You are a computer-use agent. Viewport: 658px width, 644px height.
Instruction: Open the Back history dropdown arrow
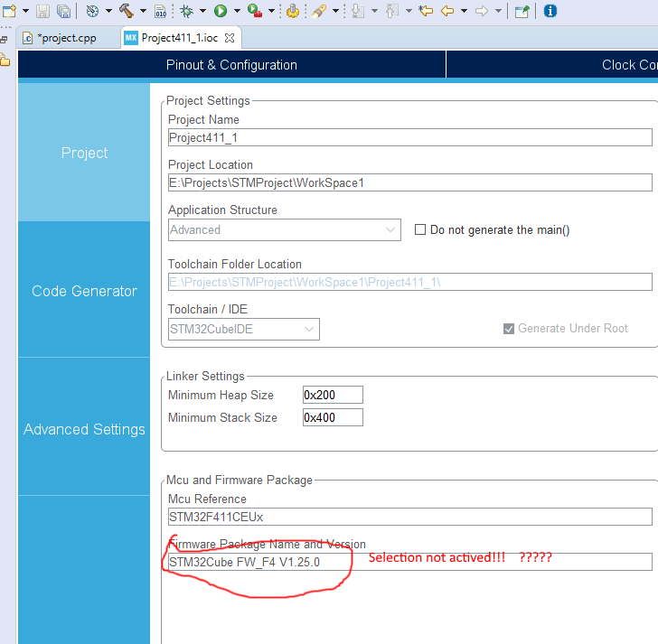pos(464,11)
